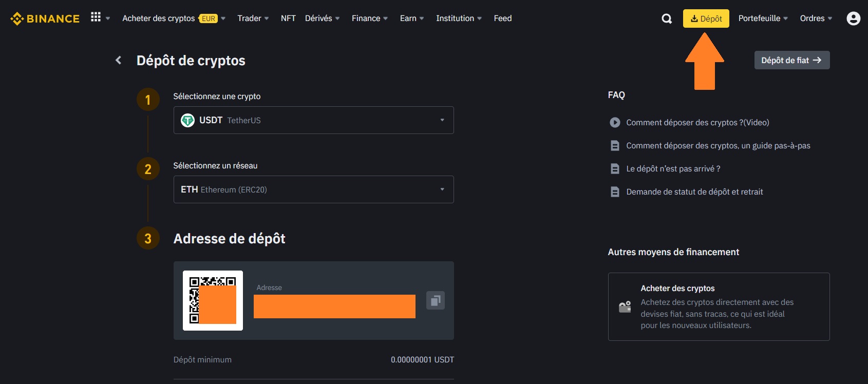Open the ETH Ethereum network dropdown
868x384 pixels.
click(314, 189)
